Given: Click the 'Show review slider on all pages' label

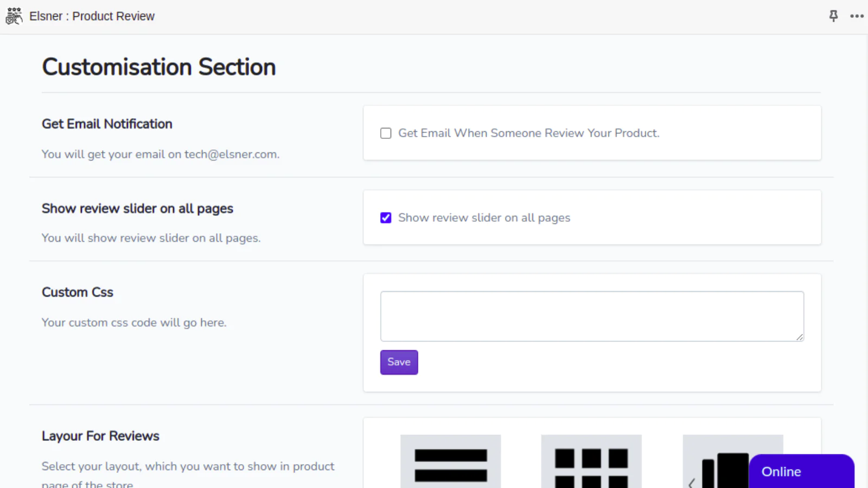Looking at the screenshot, I should tap(484, 218).
